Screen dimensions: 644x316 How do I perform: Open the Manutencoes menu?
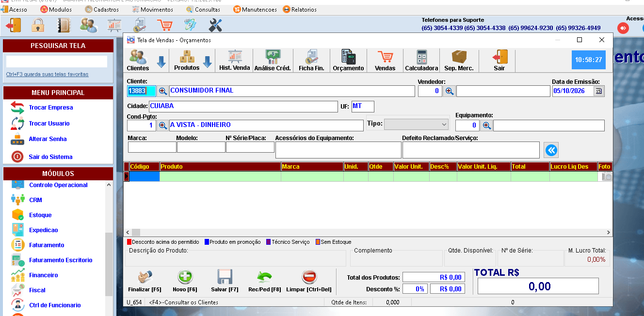[255, 9]
